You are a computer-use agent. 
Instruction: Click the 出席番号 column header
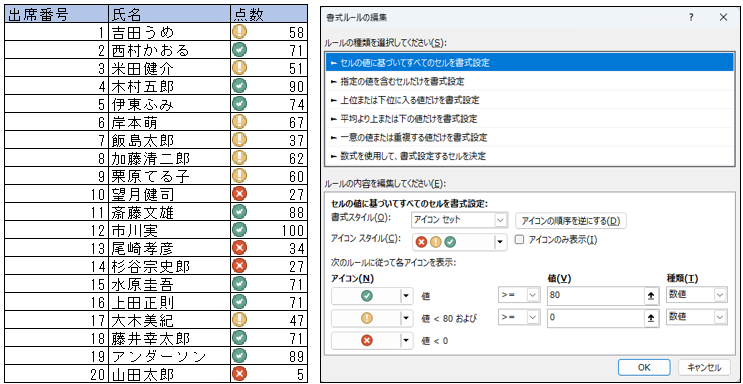56,14
